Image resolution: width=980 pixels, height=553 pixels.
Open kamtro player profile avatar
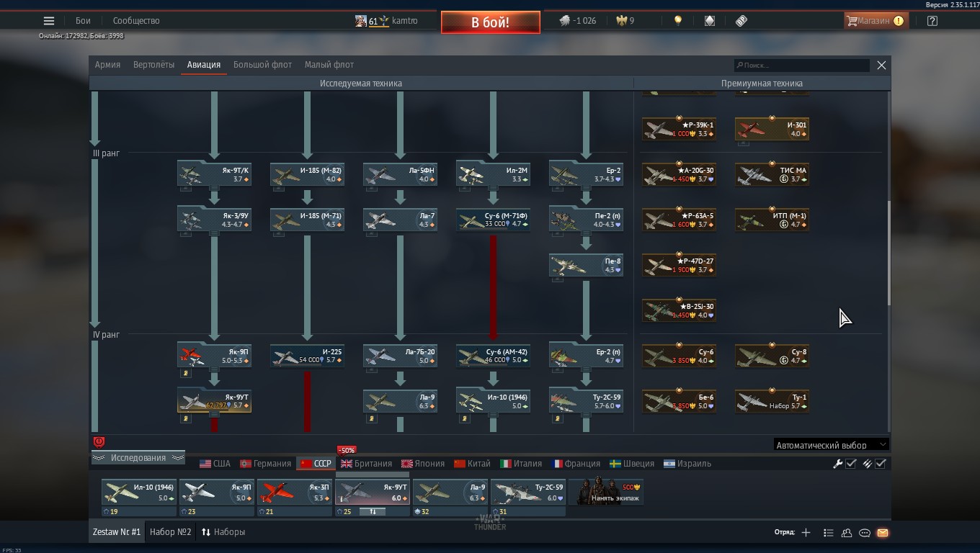coord(361,21)
